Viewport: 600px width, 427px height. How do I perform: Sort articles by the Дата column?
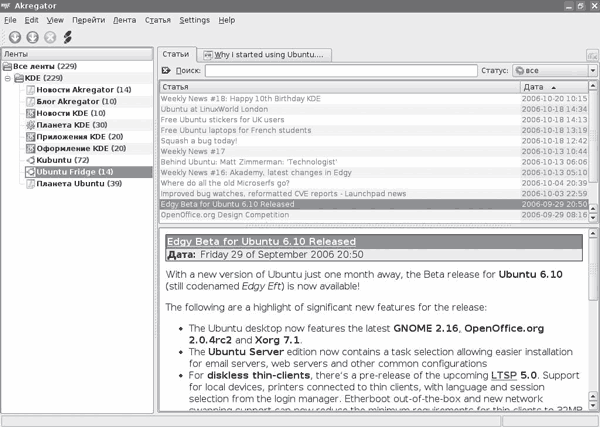pyautogui.click(x=548, y=87)
